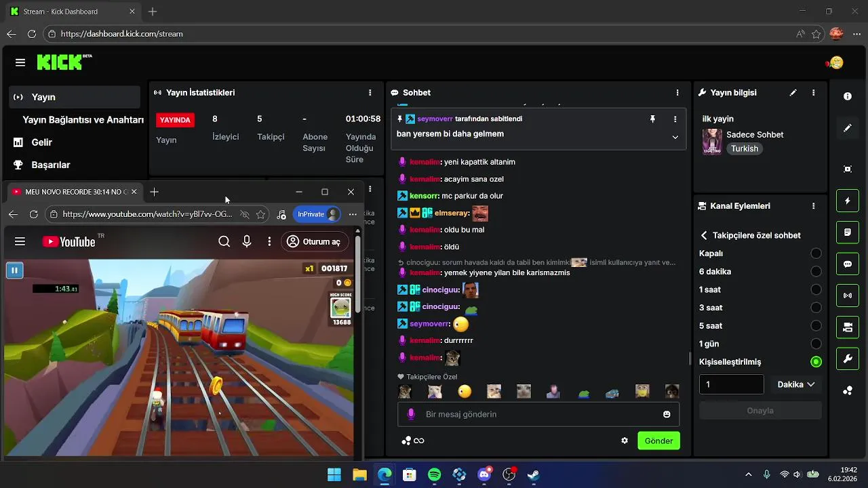Viewport: 868px width, 488px height.
Task: Click the yellow one-eyed emote in emote row
Action: [464, 391]
